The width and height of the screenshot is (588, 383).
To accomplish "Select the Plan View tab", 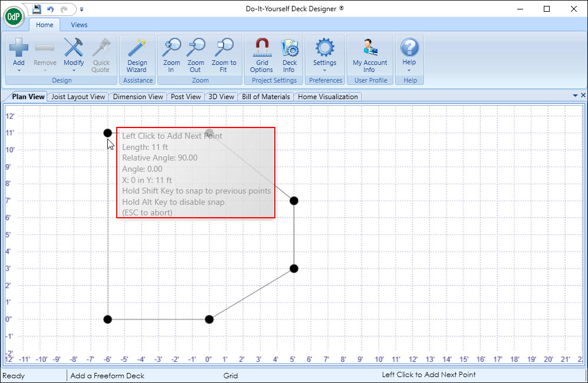I will point(28,97).
